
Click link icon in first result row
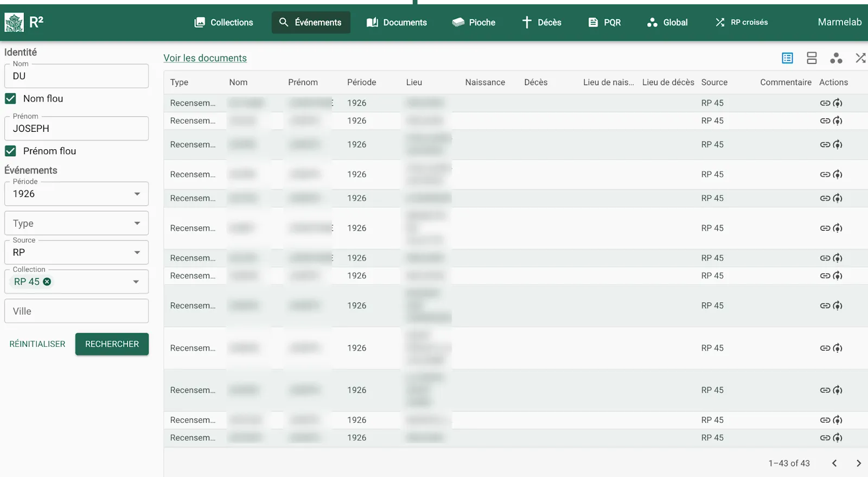coord(825,103)
